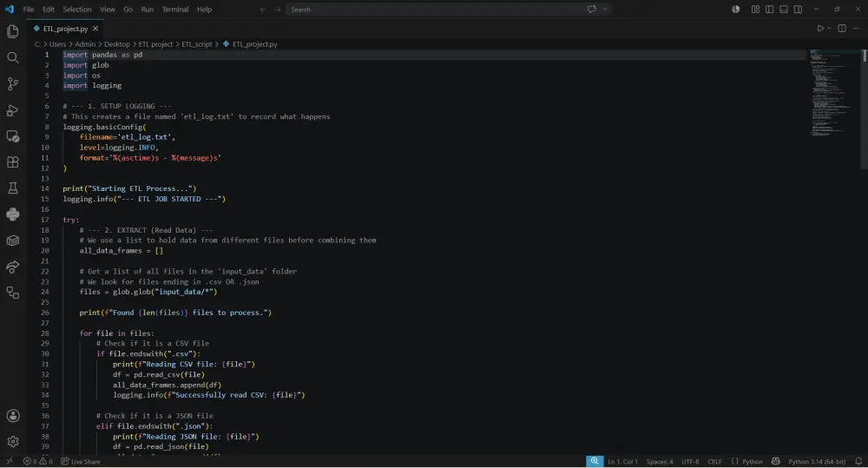Click the Admin breadcrumb
Viewport: 868px width, 468px height.
[x=85, y=43]
